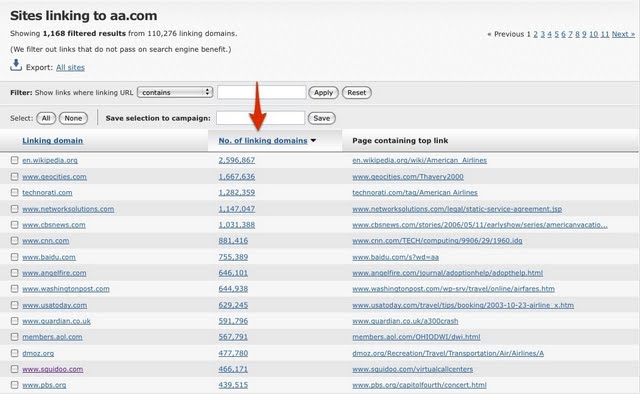Check the www.squidoo.com checkbox
Viewport: 640px width, 394px height.
click(x=15, y=369)
